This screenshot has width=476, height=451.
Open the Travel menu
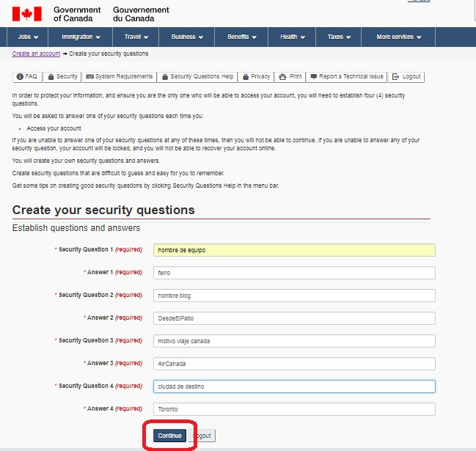(x=136, y=37)
